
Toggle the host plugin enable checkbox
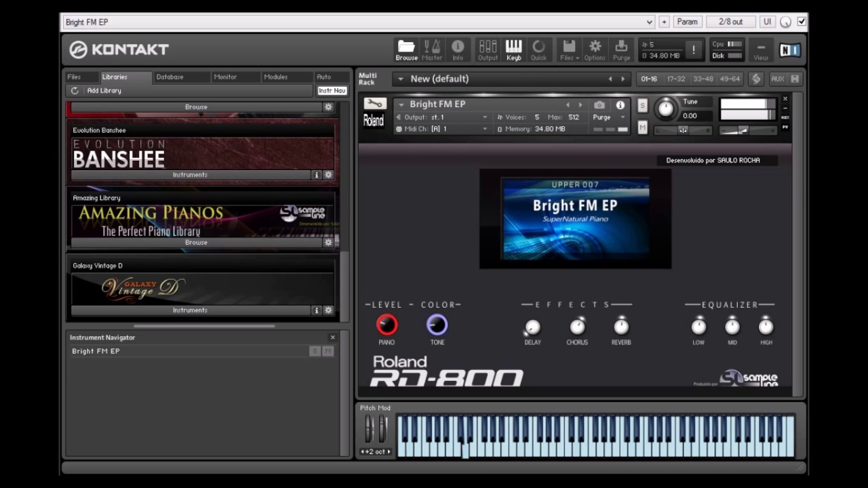coord(802,22)
